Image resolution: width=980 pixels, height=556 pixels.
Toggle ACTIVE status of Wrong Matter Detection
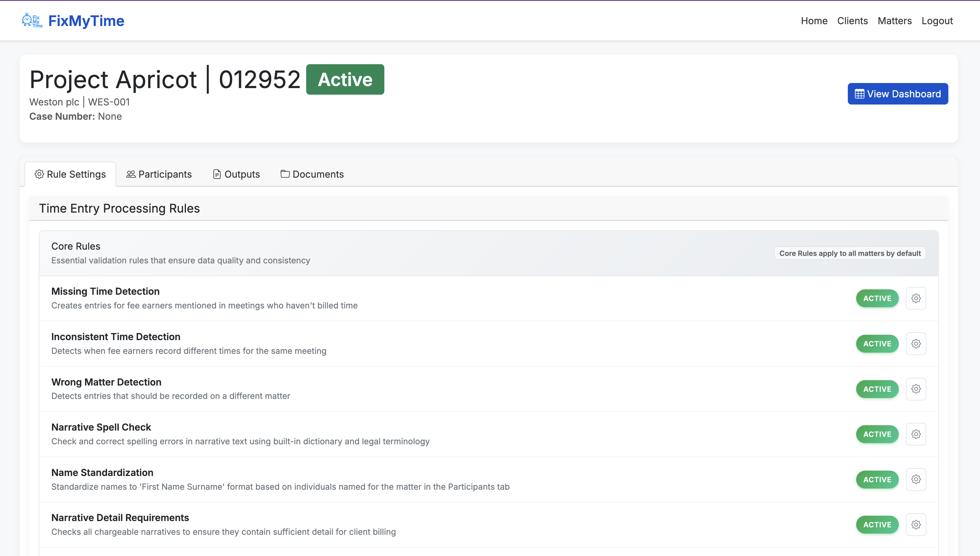(877, 389)
